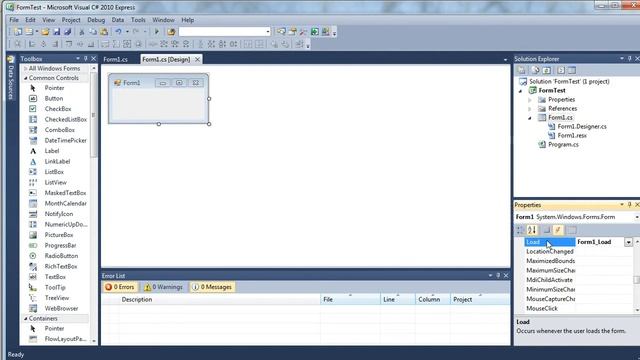Open the Data Sources side tab
This screenshot has width=640, height=360.
point(11,78)
